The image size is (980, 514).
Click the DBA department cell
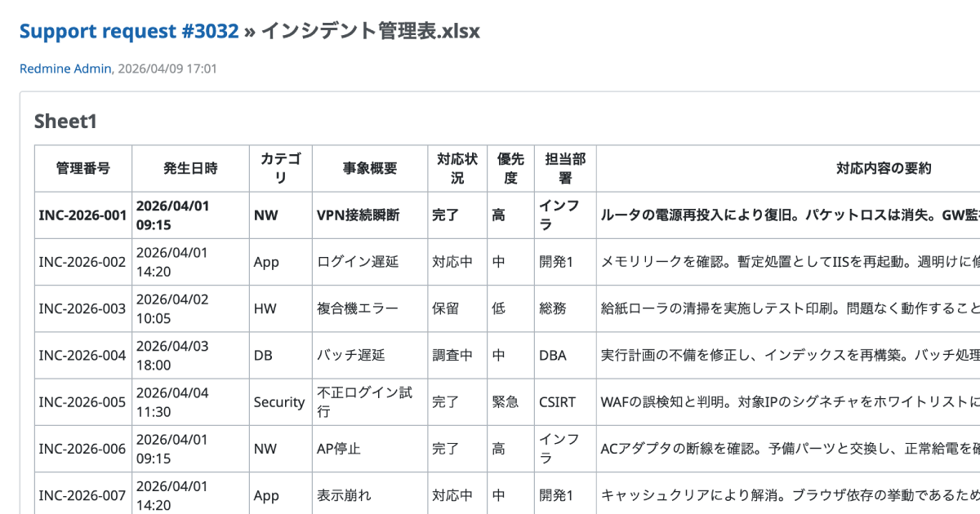pyautogui.click(x=552, y=355)
